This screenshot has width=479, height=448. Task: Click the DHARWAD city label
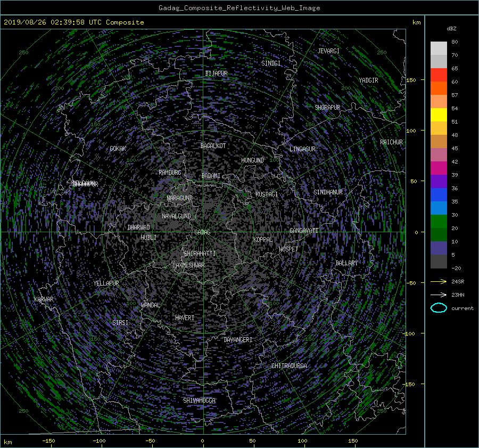139,227
